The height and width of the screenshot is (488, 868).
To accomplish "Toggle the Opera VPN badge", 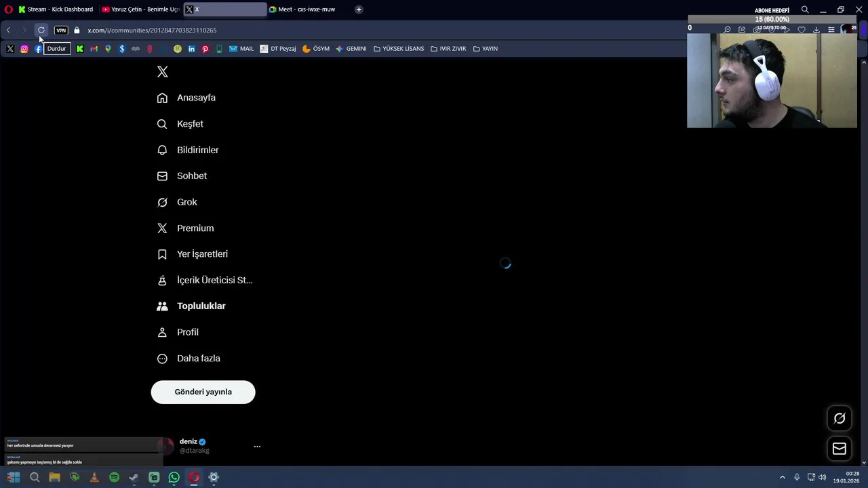I will click(61, 30).
